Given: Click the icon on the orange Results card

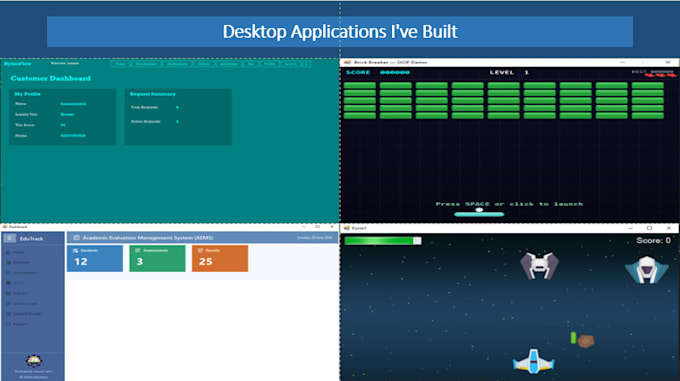Looking at the screenshot, I should click(200, 251).
